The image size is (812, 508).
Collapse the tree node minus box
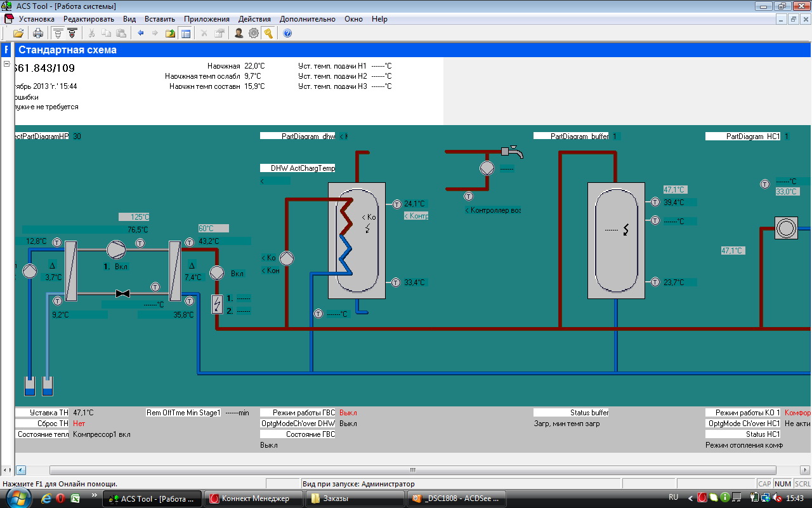(7, 64)
